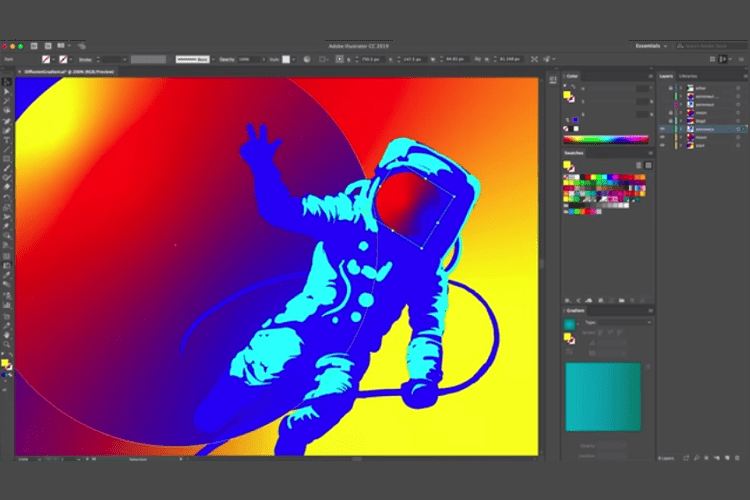
Task: Expand the bkgd layer
Action: (681, 121)
